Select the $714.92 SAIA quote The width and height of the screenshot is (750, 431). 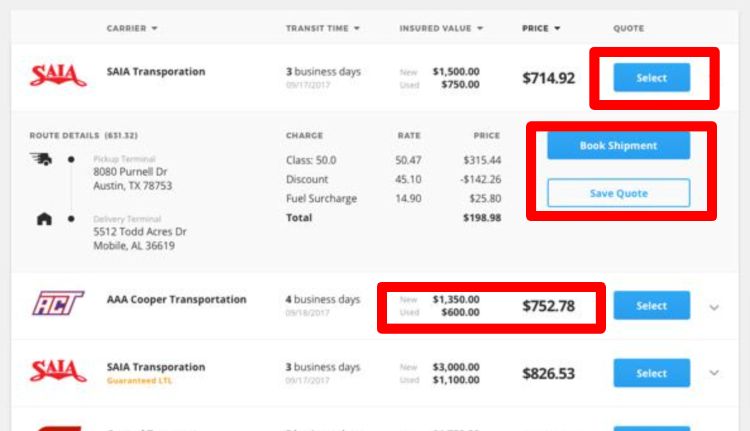(x=651, y=77)
